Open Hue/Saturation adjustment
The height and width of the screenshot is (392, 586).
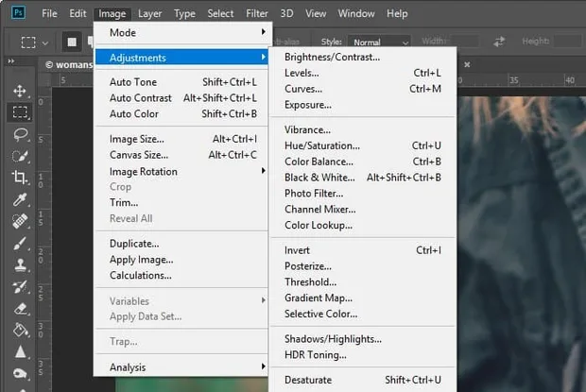tap(363, 145)
